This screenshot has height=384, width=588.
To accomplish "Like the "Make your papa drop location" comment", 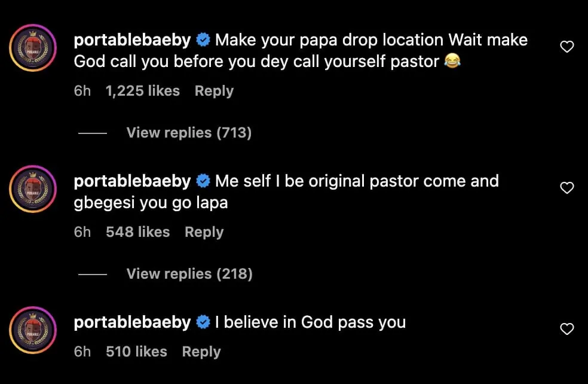I will coord(566,47).
